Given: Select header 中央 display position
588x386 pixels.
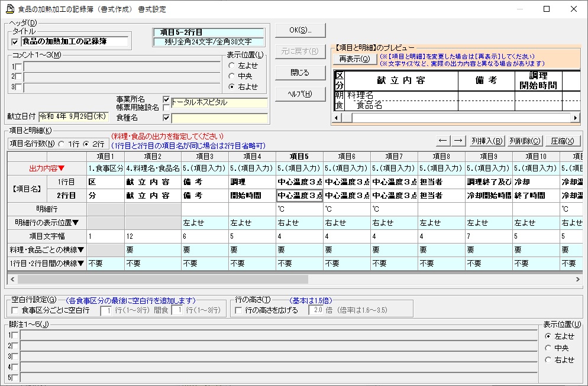Looking at the screenshot, I should [232, 76].
